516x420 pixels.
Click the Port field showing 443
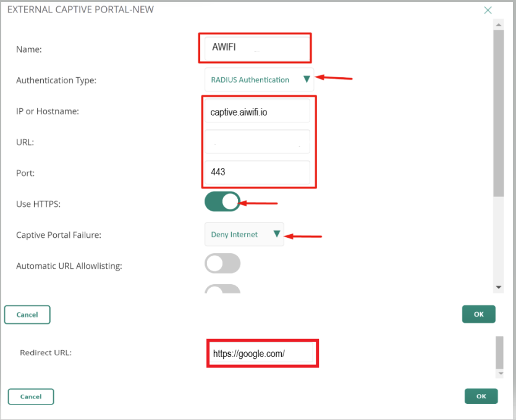tap(257, 172)
